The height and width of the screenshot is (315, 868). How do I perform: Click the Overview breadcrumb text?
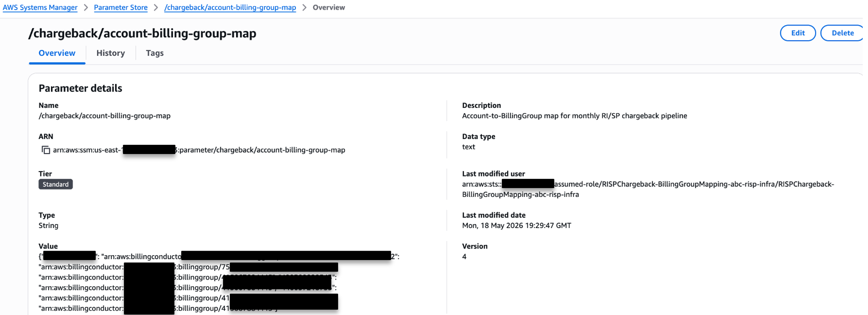point(329,7)
